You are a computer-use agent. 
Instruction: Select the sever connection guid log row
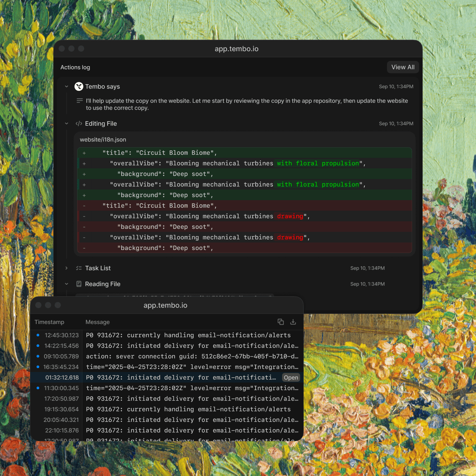pyautogui.click(x=192, y=357)
